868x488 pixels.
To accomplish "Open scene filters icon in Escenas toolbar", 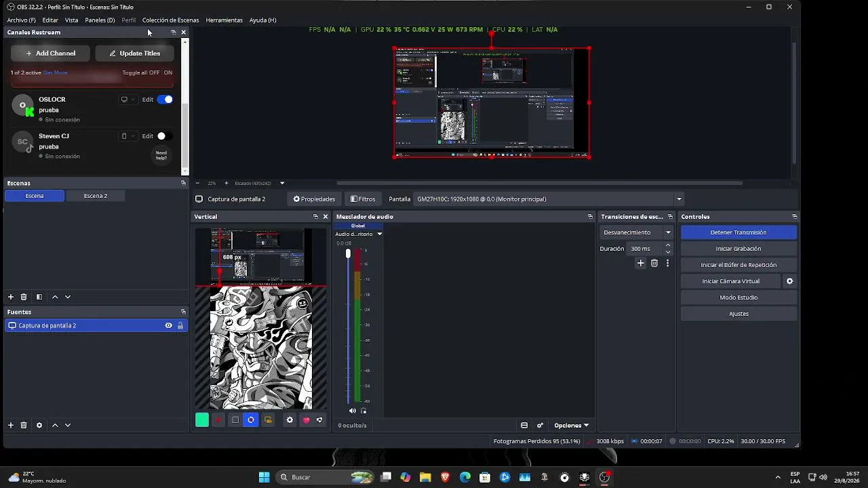I will point(39,297).
